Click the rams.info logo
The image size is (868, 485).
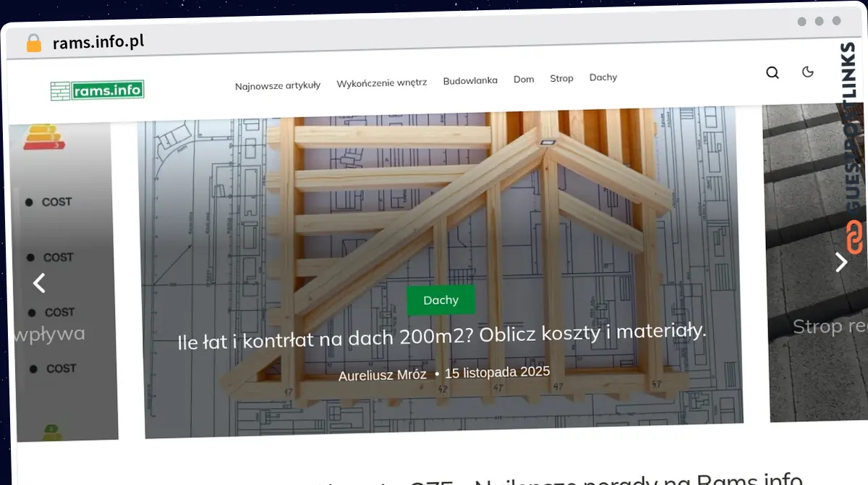click(x=97, y=90)
